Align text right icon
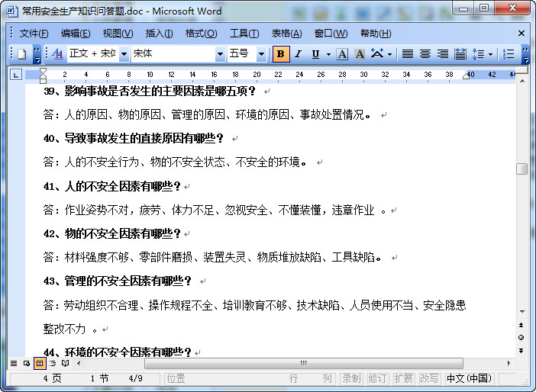The width and height of the screenshot is (536, 392). [x=443, y=54]
